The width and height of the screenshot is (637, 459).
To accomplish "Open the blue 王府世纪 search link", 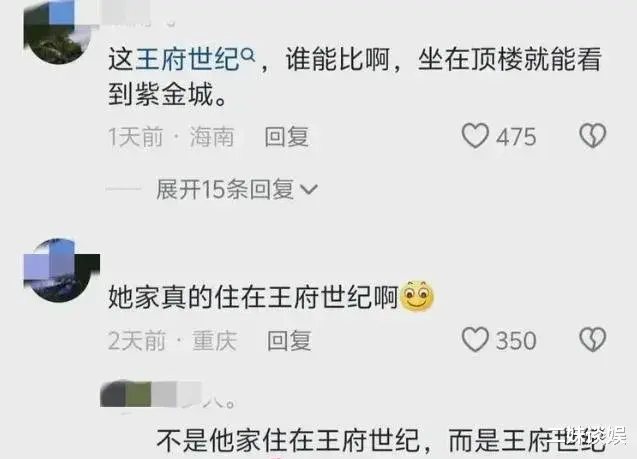I will coord(187,59).
